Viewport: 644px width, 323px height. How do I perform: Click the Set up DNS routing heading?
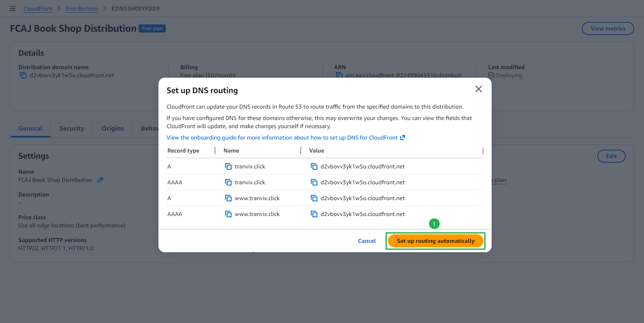(202, 90)
